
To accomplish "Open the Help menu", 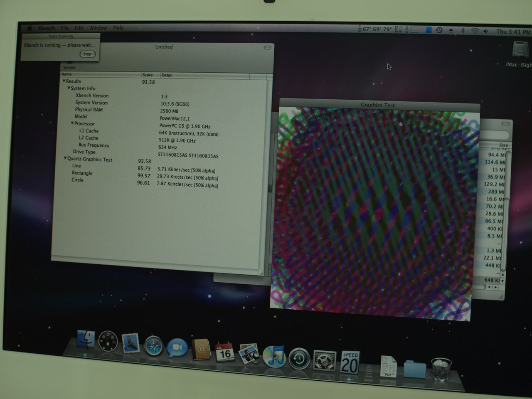I will coord(118,28).
